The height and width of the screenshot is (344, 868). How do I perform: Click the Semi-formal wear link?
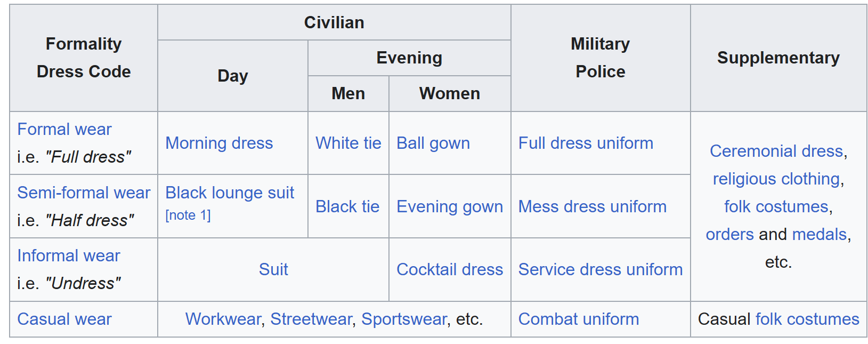(x=84, y=193)
